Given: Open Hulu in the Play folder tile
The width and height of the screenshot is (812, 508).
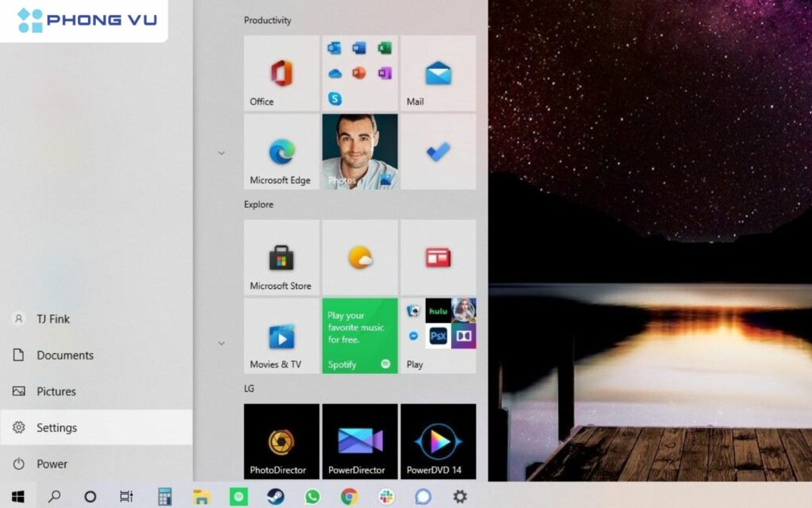Looking at the screenshot, I should coord(438,310).
